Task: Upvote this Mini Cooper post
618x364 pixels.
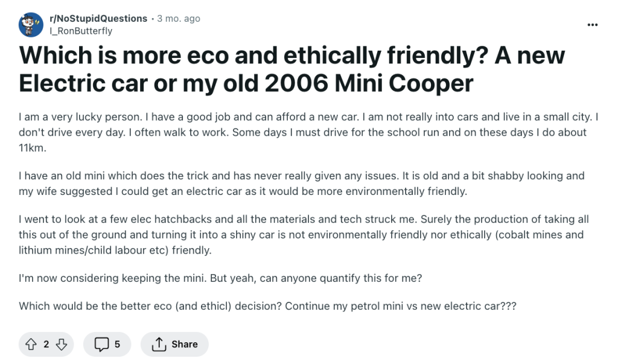Action: pos(30,344)
